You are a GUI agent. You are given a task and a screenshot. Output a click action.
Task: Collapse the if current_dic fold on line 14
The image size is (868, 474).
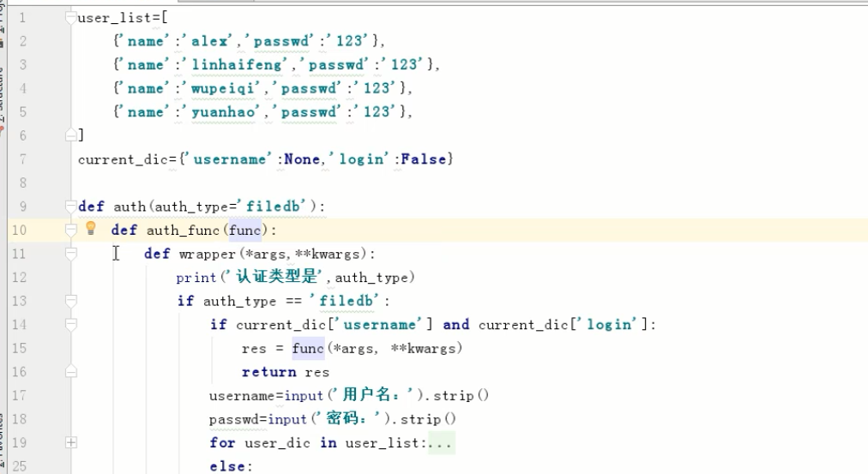coord(70,324)
